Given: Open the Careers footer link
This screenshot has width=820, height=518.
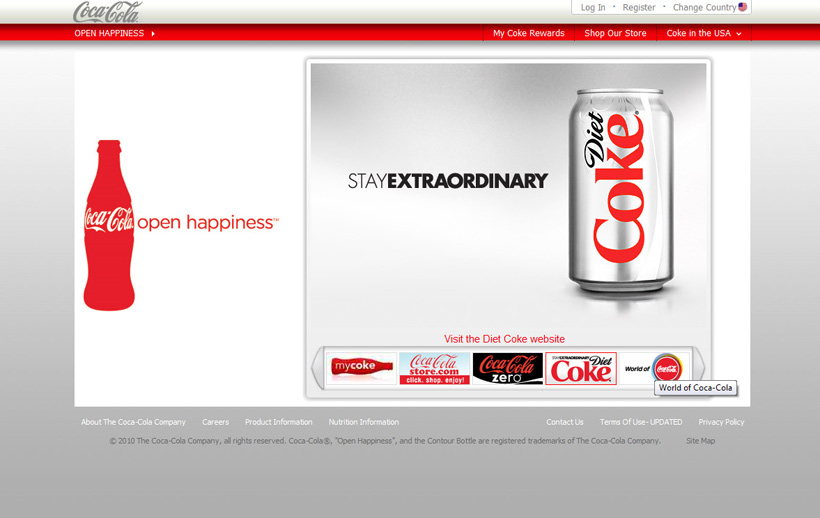Looking at the screenshot, I should [215, 422].
